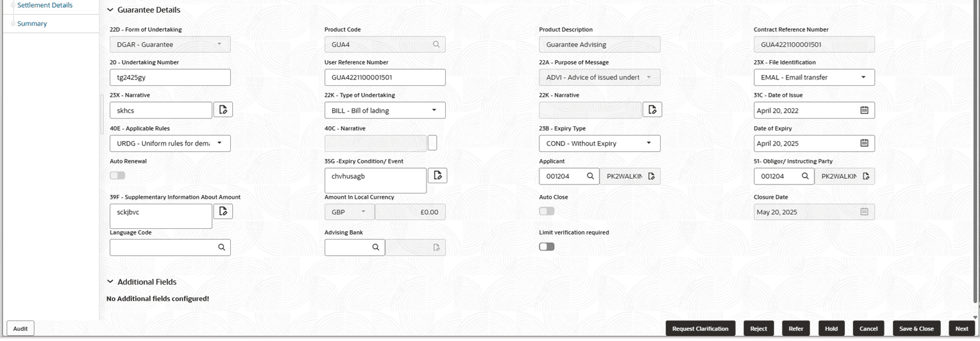This screenshot has height=341, width=980.
Task: Collapse the Additional Fields section
Action: click(x=110, y=282)
